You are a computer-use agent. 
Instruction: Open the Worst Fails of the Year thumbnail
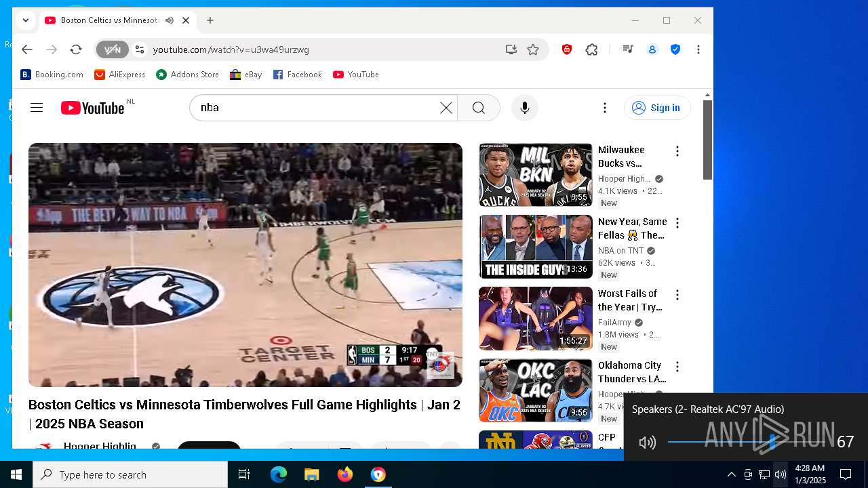click(x=536, y=319)
